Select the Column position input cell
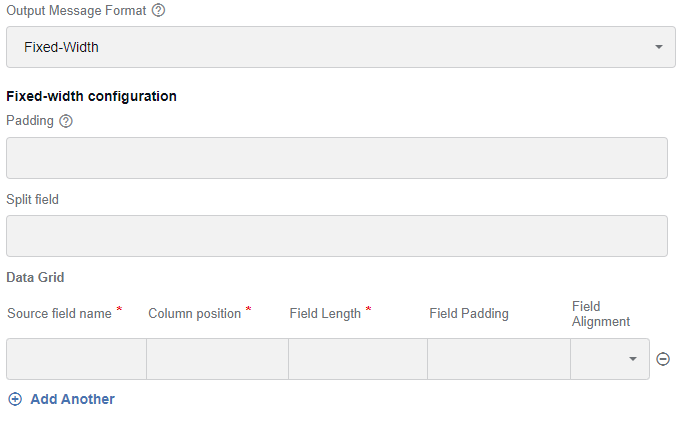Viewport: 682px width, 427px height. click(x=217, y=359)
